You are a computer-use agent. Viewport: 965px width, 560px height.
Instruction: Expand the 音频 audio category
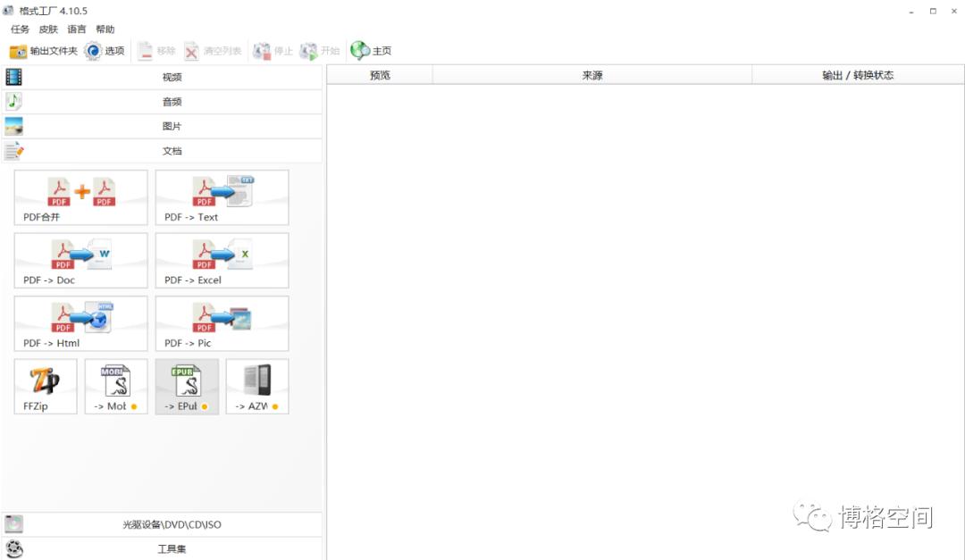(162, 102)
